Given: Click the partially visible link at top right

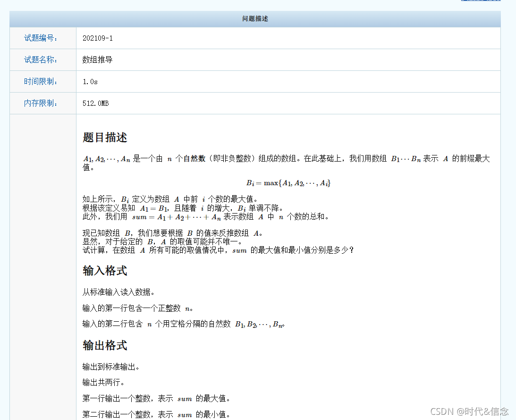Looking at the screenshot, I should click(x=481, y=0).
